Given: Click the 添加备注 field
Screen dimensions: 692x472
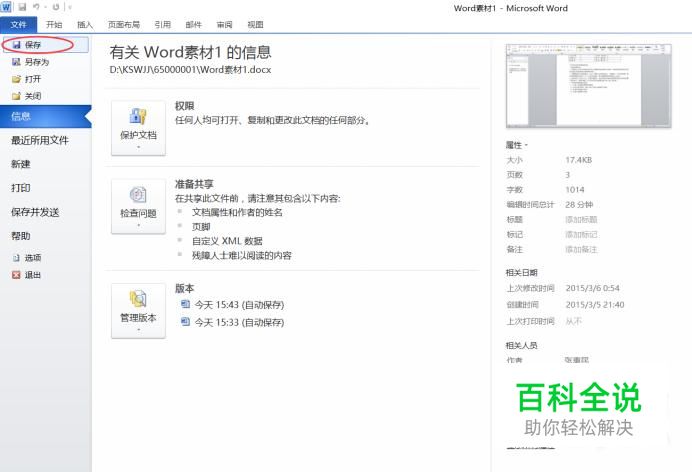Looking at the screenshot, I should [581, 250].
